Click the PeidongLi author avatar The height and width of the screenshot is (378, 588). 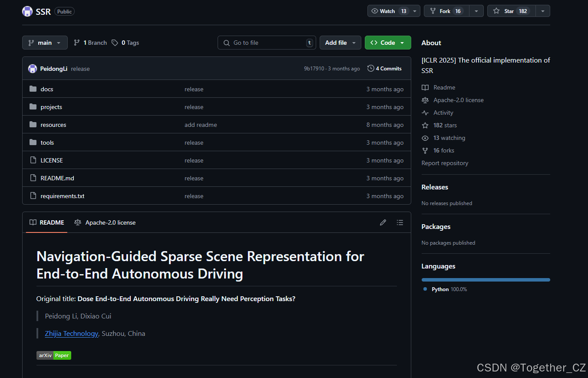click(33, 69)
